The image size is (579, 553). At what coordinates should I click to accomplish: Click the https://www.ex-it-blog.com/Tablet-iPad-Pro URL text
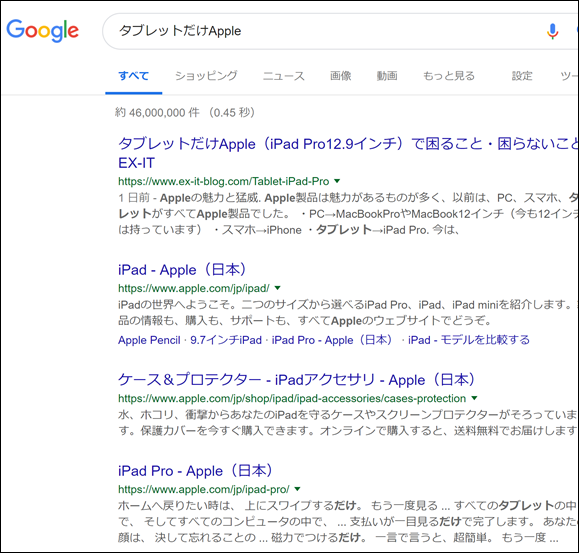[x=223, y=181]
